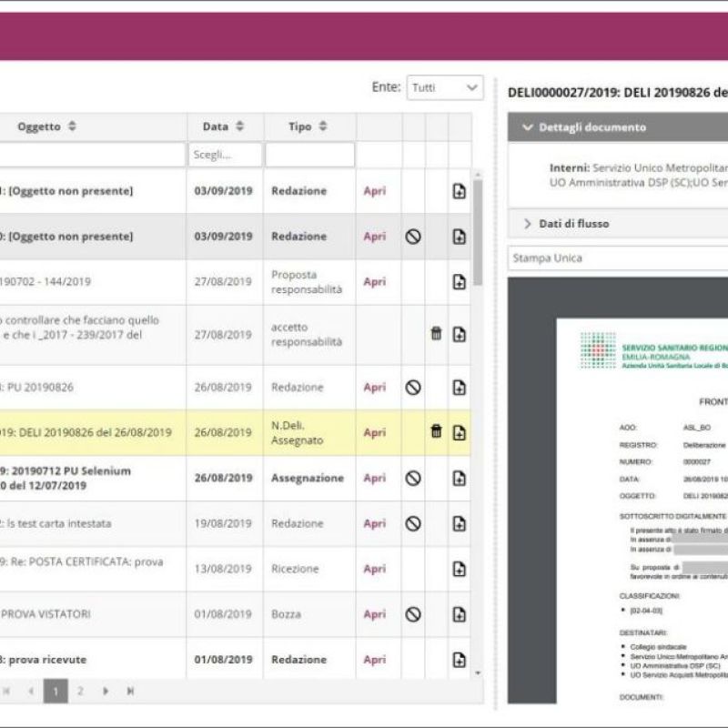Click the trash icon in the yellow DELI row
728x728 pixels.
click(x=436, y=432)
